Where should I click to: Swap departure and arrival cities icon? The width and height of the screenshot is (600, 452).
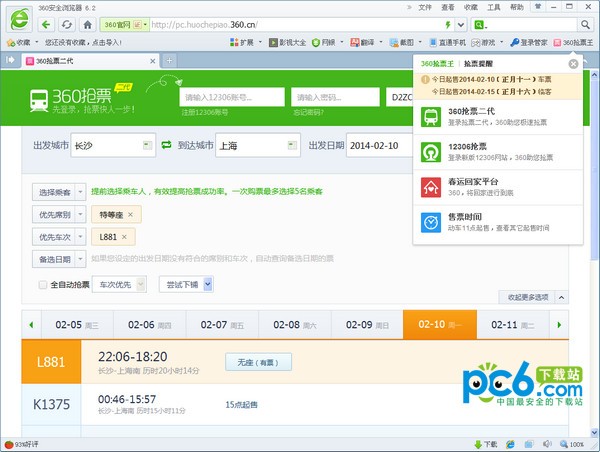point(166,146)
